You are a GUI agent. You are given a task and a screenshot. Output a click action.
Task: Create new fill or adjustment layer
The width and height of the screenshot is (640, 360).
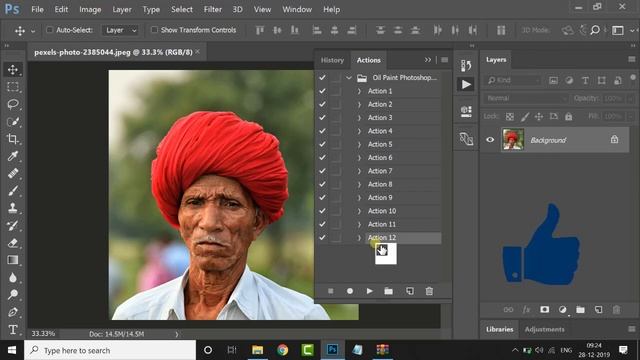tap(562, 310)
